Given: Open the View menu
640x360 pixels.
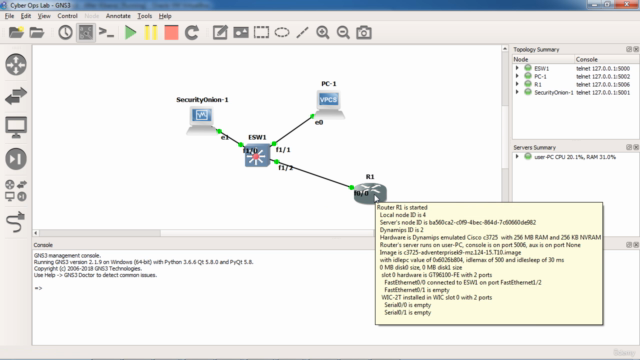Looking at the screenshot, I should (44, 16).
